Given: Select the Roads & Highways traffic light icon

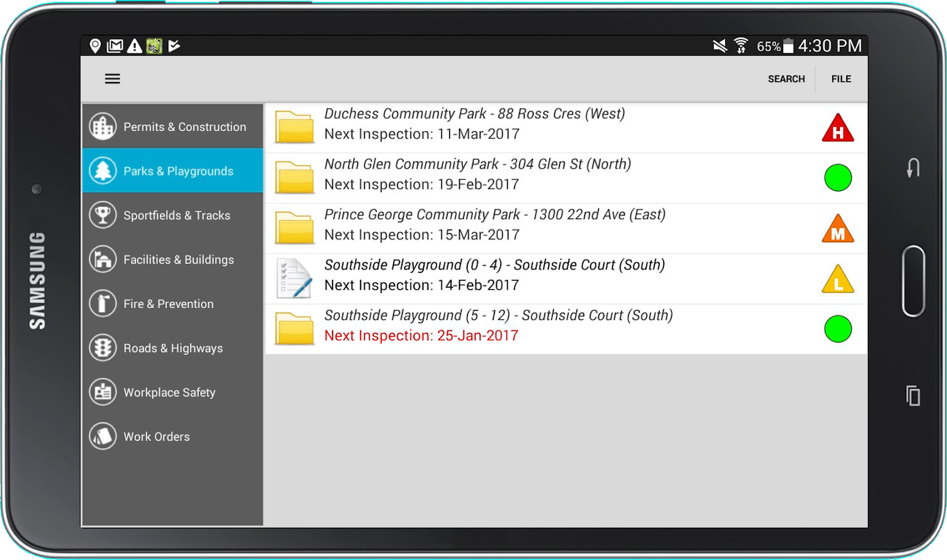Looking at the screenshot, I should point(103,348).
